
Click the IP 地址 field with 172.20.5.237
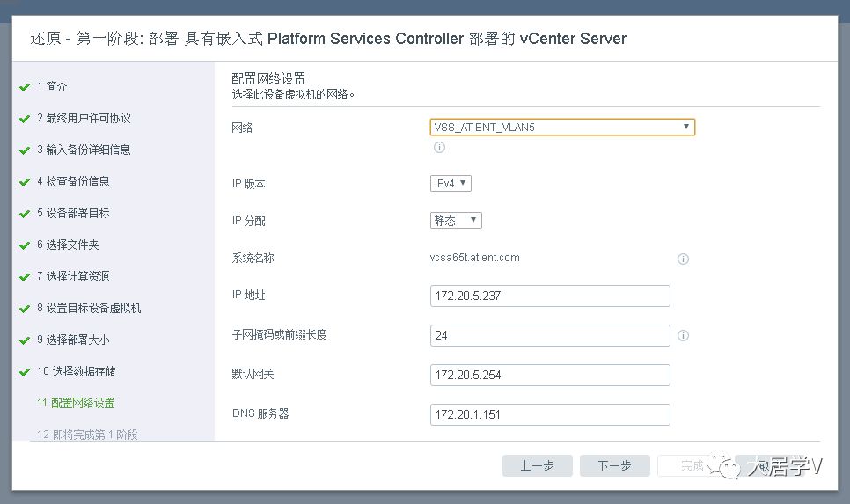coord(550,296)
